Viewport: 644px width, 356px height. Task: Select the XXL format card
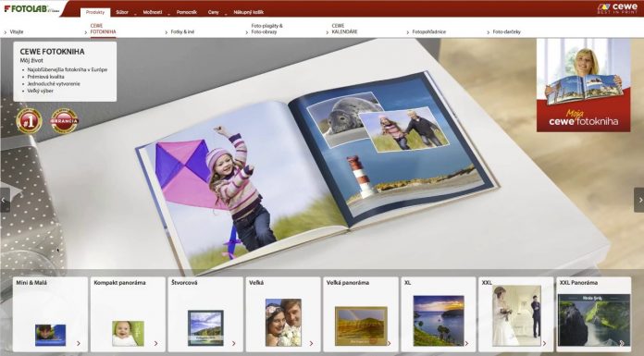click(x=516, y=314)
